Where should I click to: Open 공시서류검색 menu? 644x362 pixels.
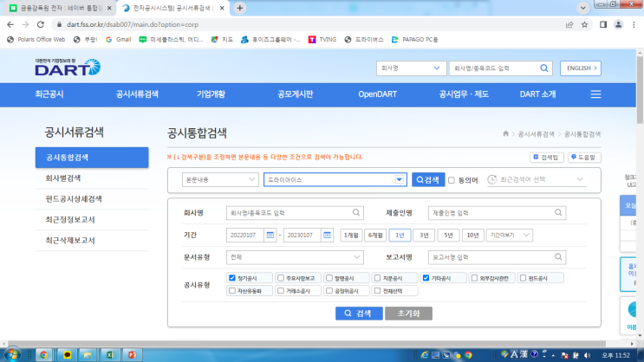[x=137, y=94]
